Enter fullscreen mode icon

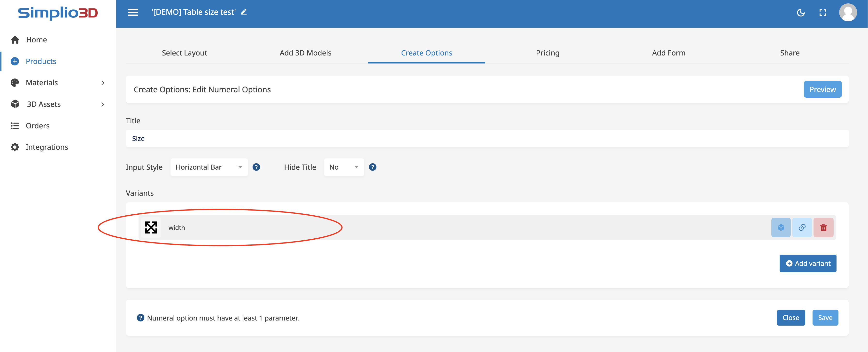pos(822,13)
